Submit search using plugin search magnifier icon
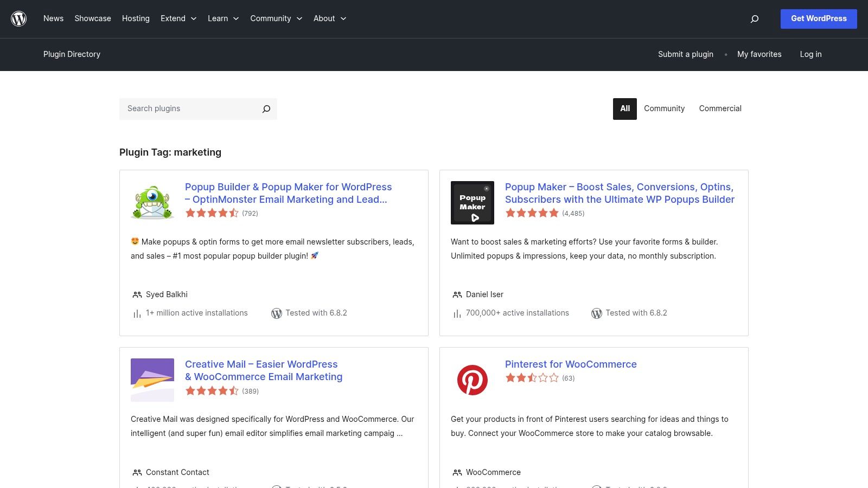The width and height of the screenshot is (868, 488). [266, 109]
